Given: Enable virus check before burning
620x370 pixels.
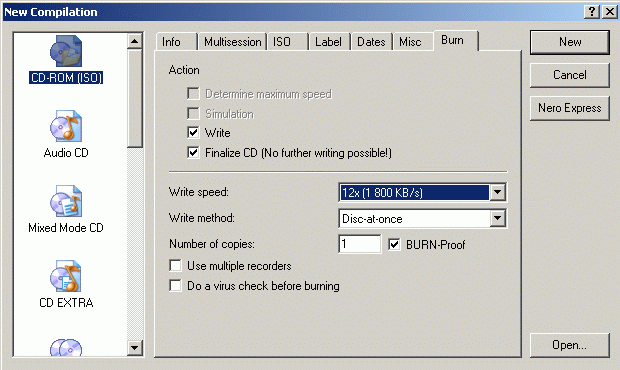Looking at the screenshot, I should [x=175, y=285].
